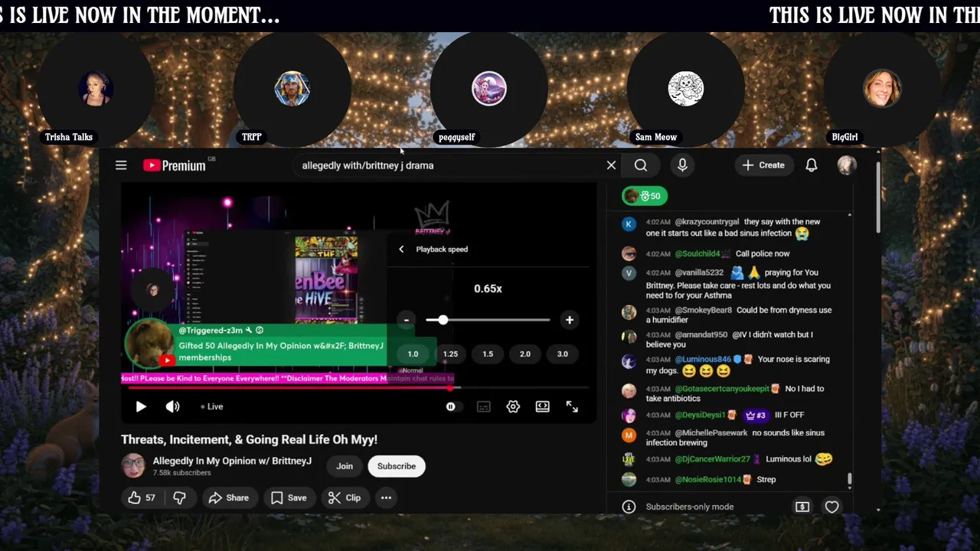Select Sam Meow participant avatar

point(686,89)
